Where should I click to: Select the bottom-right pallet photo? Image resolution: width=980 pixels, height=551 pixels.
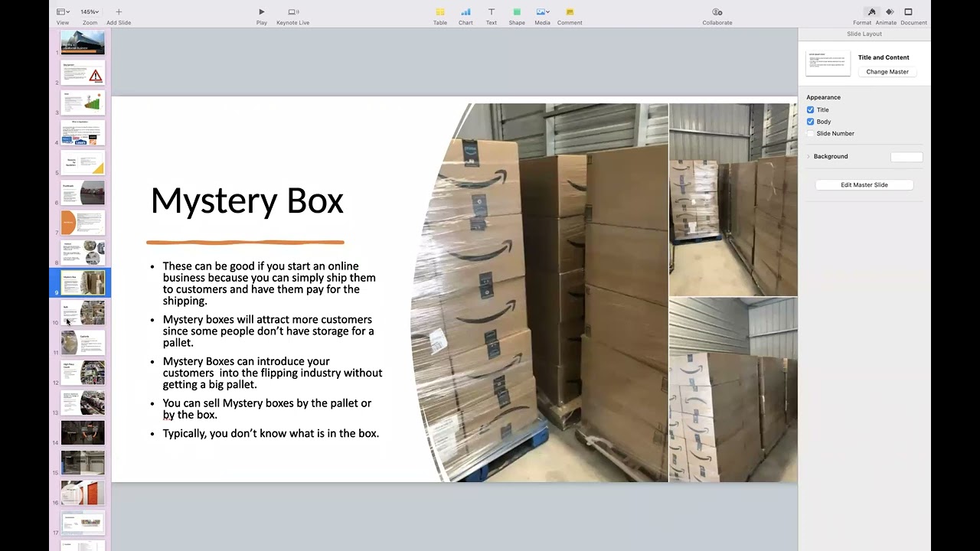coord(733,390)
